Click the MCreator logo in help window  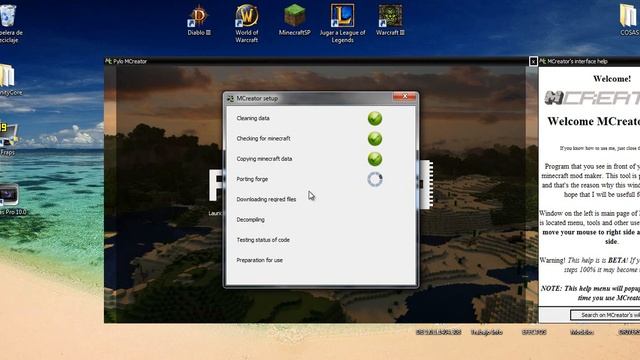tap(592, 98)
